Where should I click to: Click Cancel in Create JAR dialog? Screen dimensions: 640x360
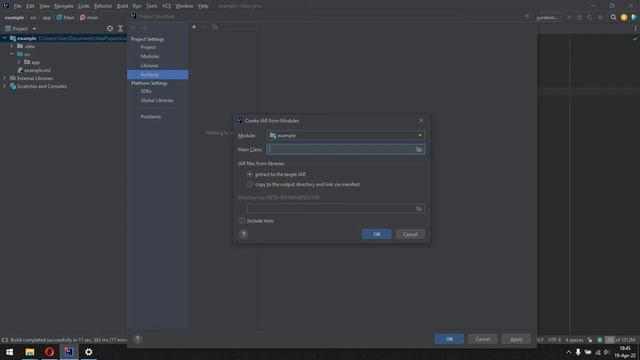pos(410,234)
